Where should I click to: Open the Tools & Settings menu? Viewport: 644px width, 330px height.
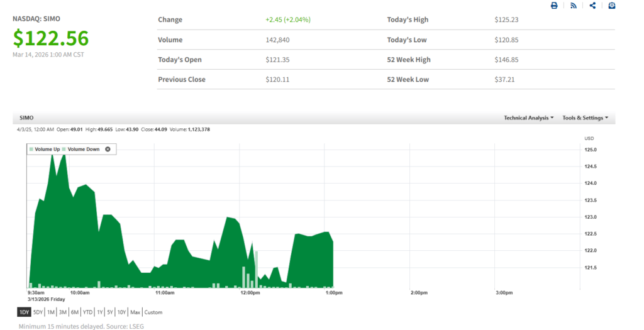pos(585,118)
